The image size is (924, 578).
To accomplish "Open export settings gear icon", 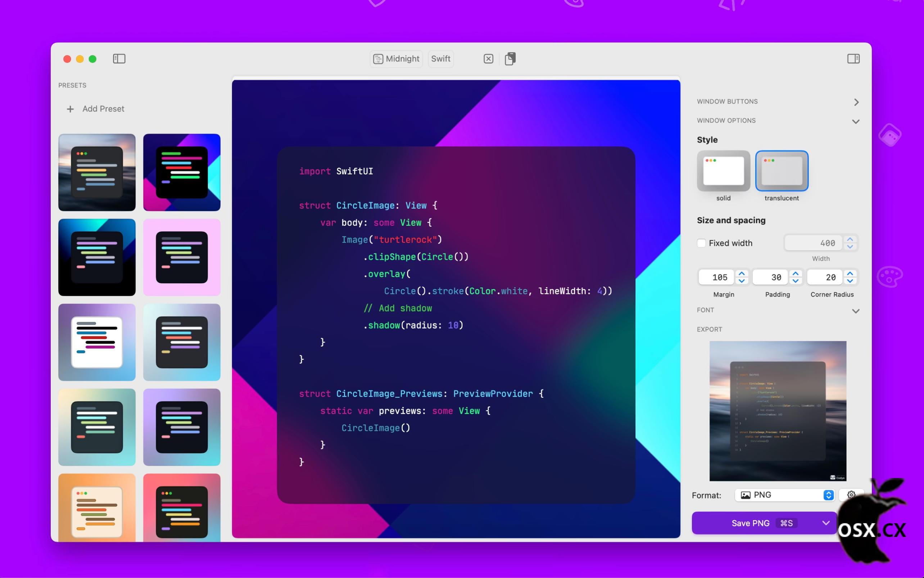I will click(x=851, y=495).
